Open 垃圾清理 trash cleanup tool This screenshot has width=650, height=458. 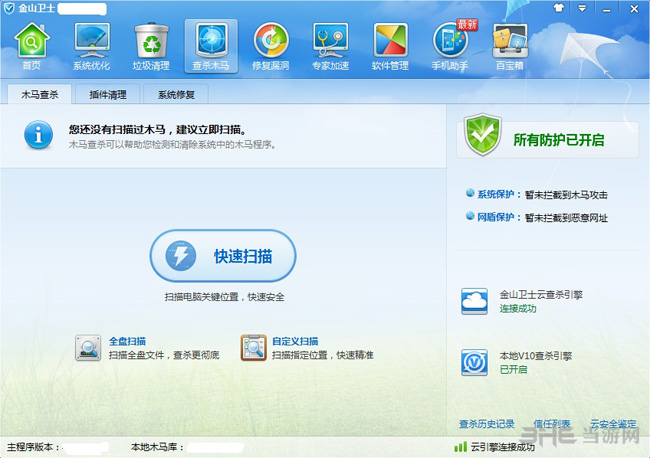(x=152, y=45)
